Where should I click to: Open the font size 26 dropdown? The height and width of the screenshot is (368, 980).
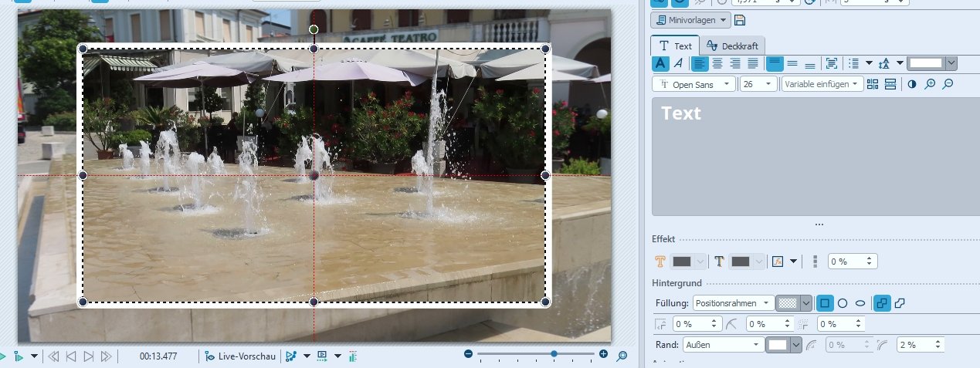(x=758, y=85)
